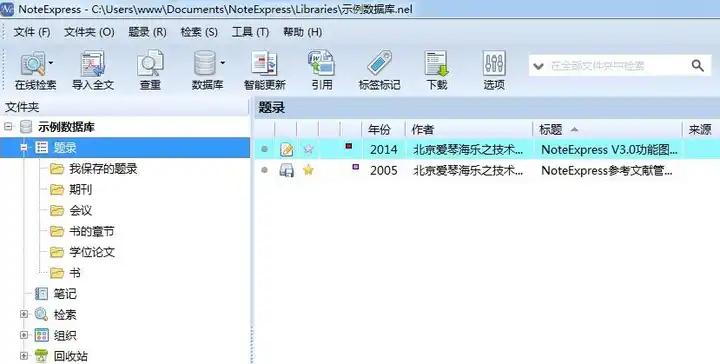Sort by the 标题 column header
Image resolution: width=720 pixels, height=364 pixels.
pyautogui.click(x=608, y=130)
